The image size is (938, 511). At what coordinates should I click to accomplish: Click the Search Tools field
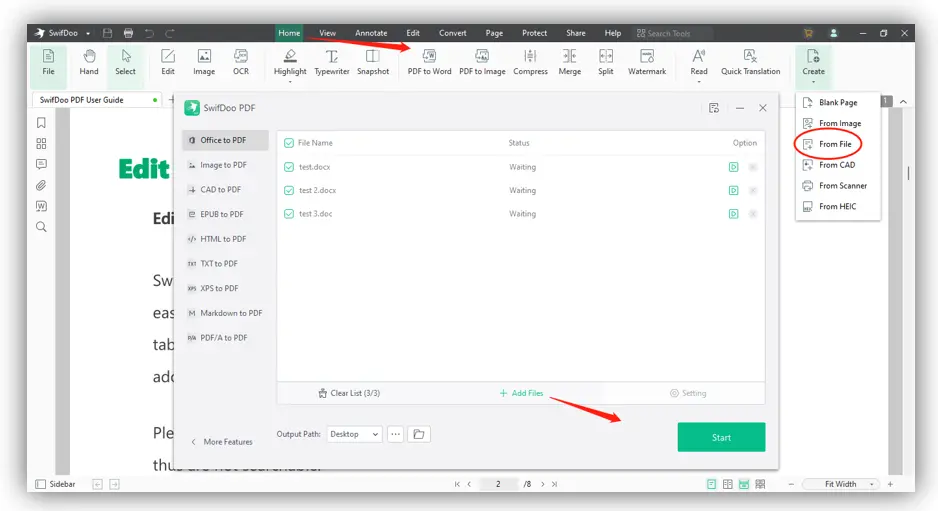pos(673,34)
